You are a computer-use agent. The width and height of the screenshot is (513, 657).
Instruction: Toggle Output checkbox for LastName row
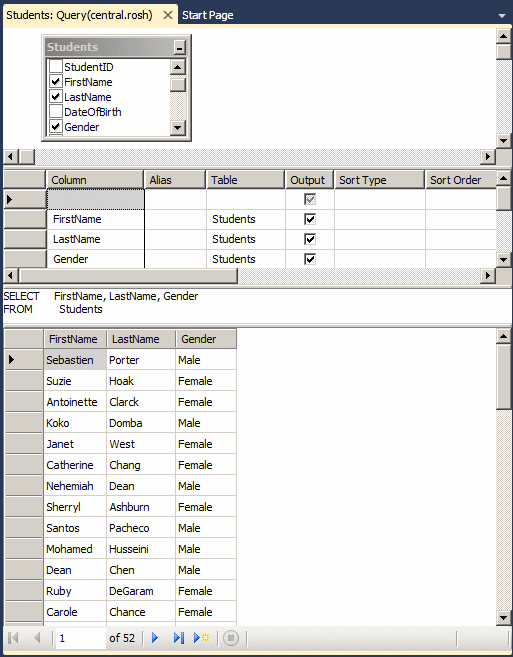[x=310, y=239]
